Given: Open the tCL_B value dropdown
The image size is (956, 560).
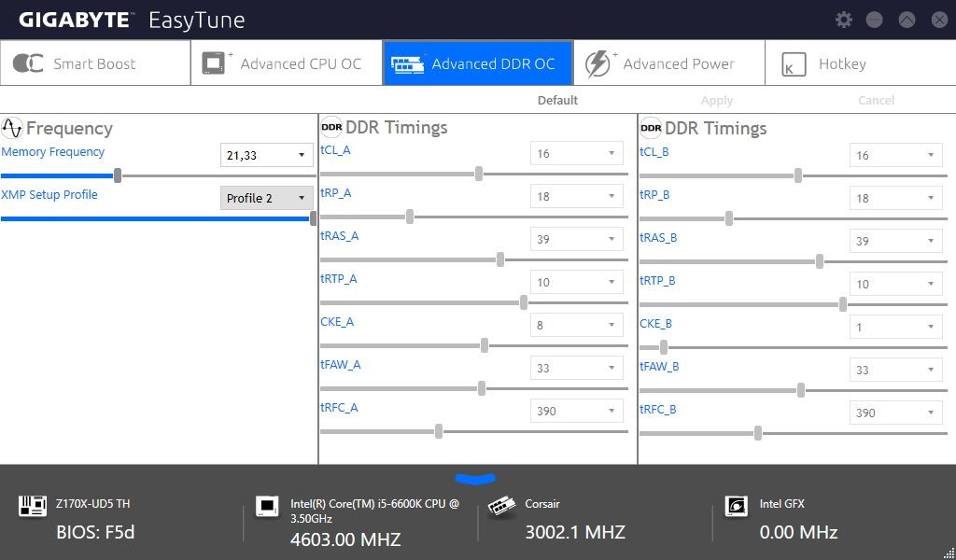Looking at the screenshot, I should [895, 155].
